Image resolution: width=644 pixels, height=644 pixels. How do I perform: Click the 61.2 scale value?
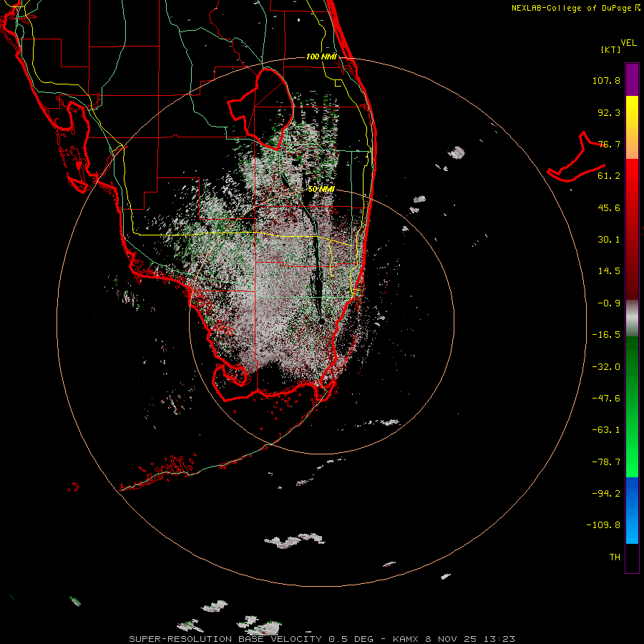pos(609,176)
